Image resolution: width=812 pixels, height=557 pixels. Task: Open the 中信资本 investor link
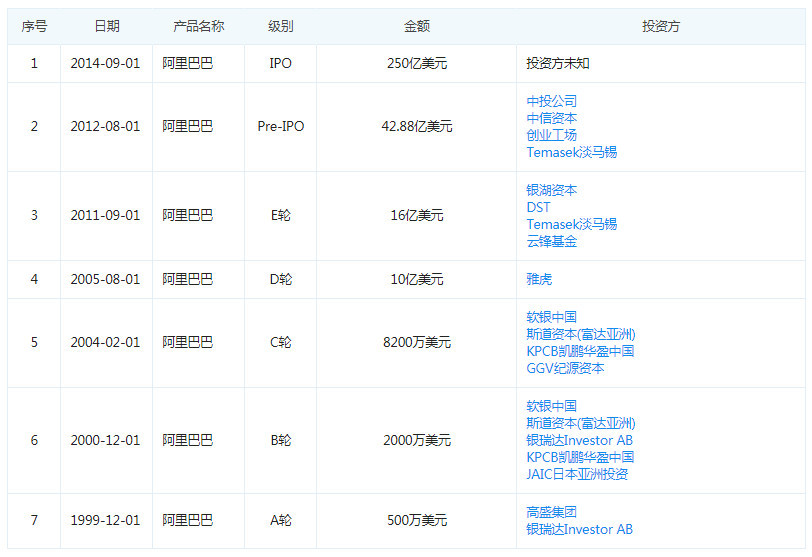click(552, 118)
